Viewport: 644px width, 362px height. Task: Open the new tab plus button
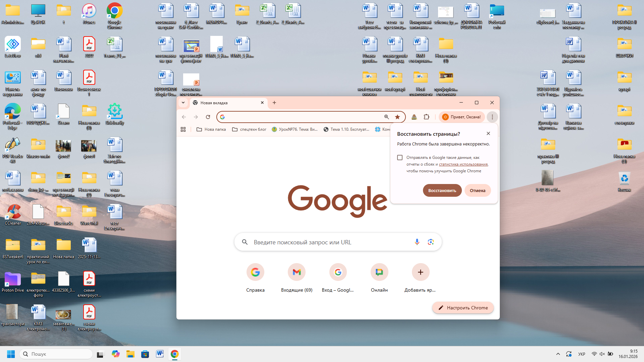[274, 103]
